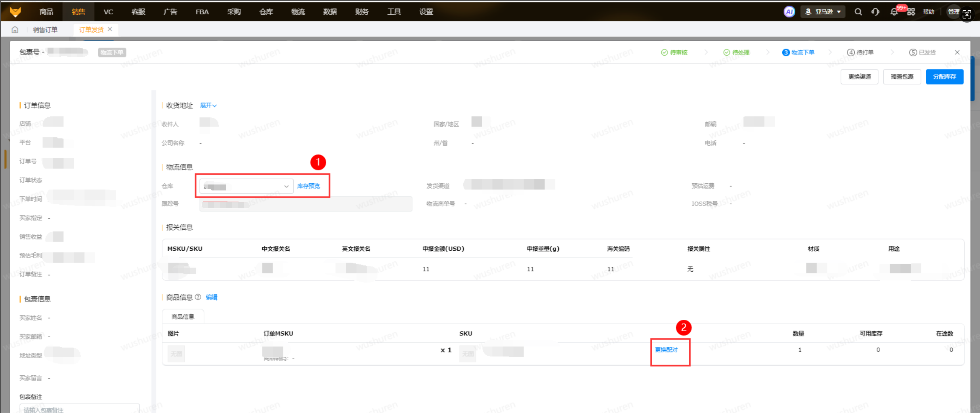
Task: Expand the 收货地址 section with 展开
Action: point(208,106)
